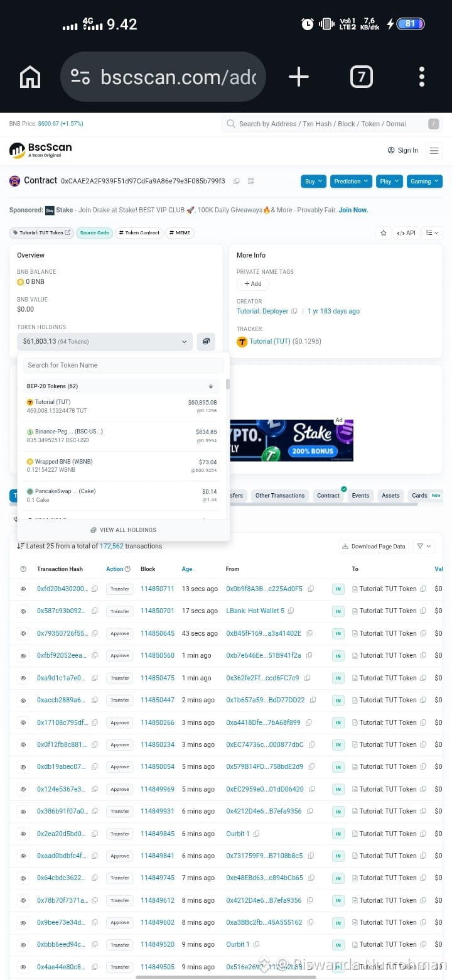Open the BscScan hamburger menu
The height and width of the screenshot is (980, 452).
[x=434, y=150]
